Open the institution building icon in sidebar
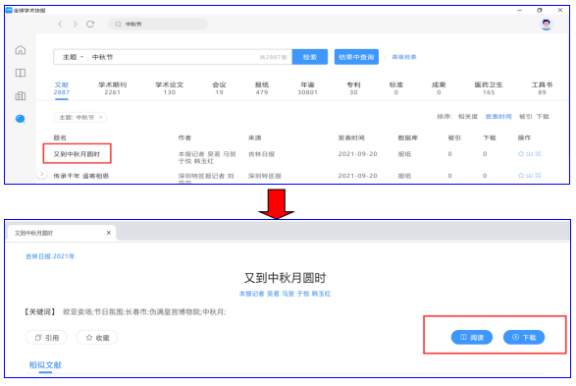Viewport: 576px width, 386px height. tap(21, 96)
